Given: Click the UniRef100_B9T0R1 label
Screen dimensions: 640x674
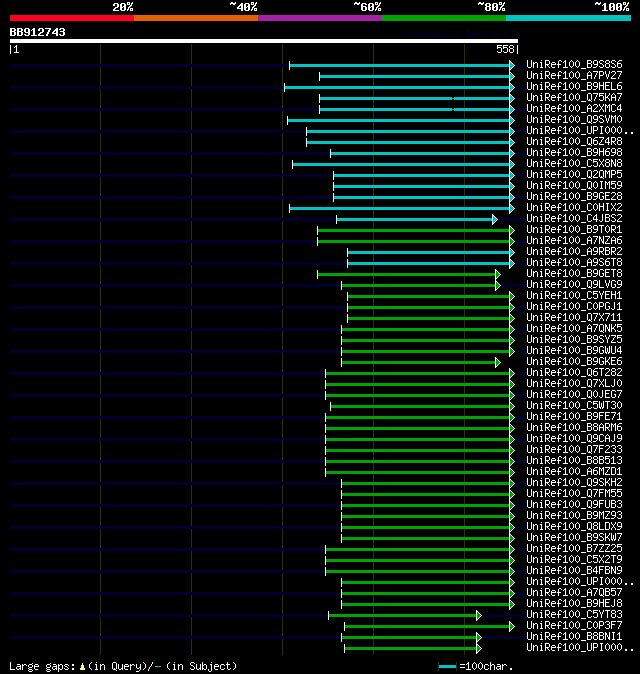Looking at the screenshot, I should tap(574, 230).
